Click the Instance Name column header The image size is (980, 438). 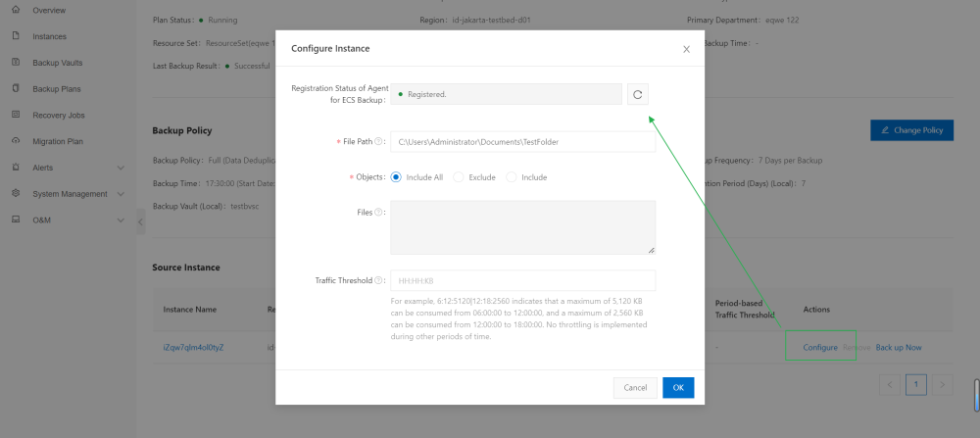click(x=190, y=310)
